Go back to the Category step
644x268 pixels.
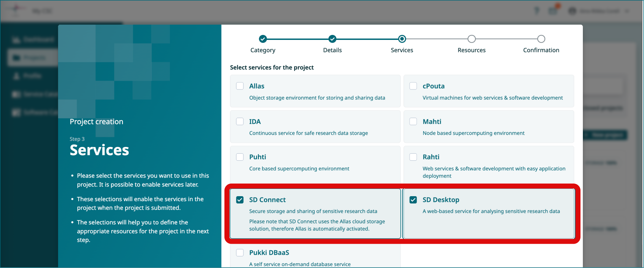tap(263, 39)
